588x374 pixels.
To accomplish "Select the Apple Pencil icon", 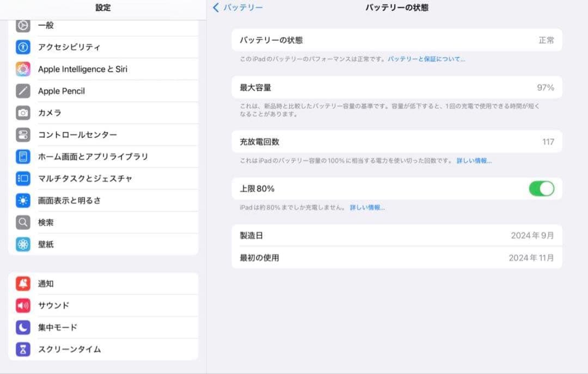I will point(22,91).
